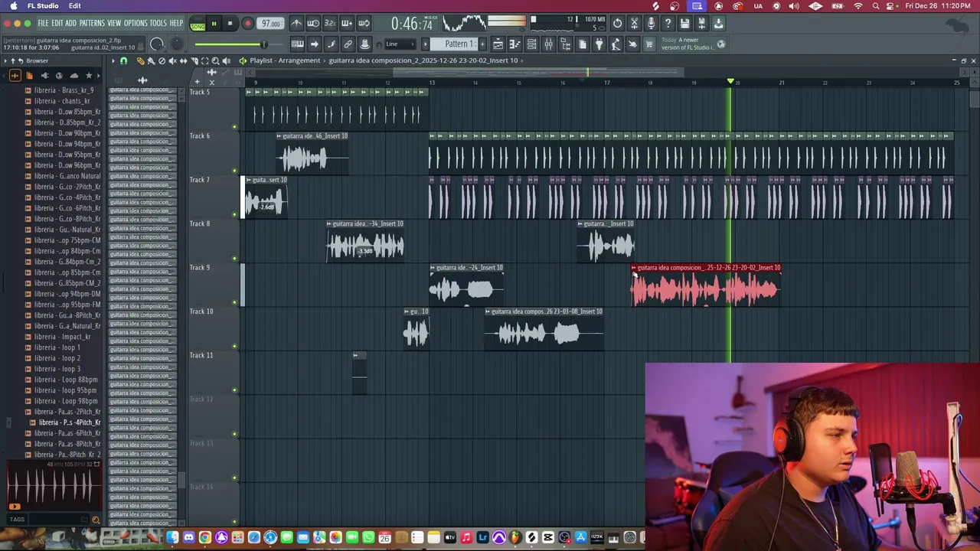Toggle the playlist magnet snap icon

click(123, 60)
